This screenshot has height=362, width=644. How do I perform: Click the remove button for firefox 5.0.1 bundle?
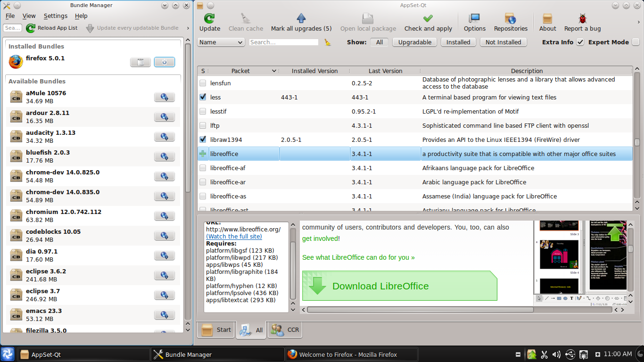(x=140, y=62)
